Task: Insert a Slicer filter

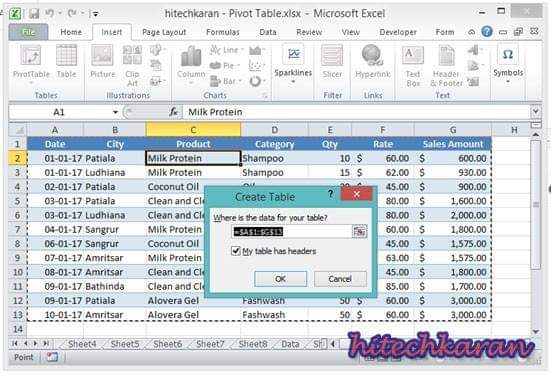Action: [x=332, y=62]
